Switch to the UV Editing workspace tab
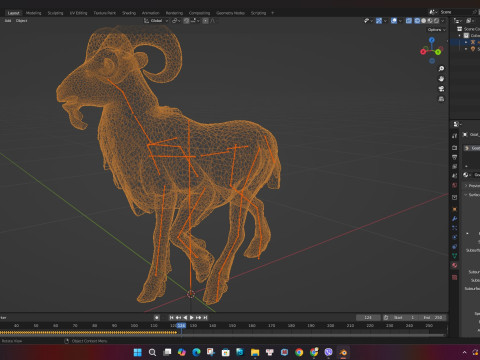480x360 pixels. 78,13
